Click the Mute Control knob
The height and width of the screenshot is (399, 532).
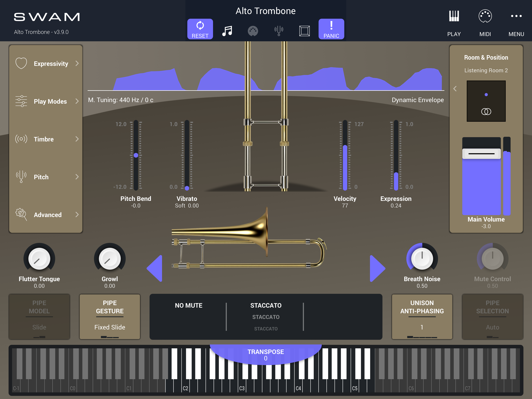(x=492, y=259)
